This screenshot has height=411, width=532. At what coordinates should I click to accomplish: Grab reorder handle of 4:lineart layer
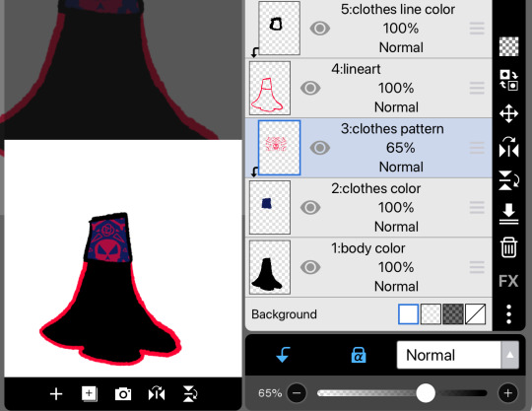pos(477,89)
